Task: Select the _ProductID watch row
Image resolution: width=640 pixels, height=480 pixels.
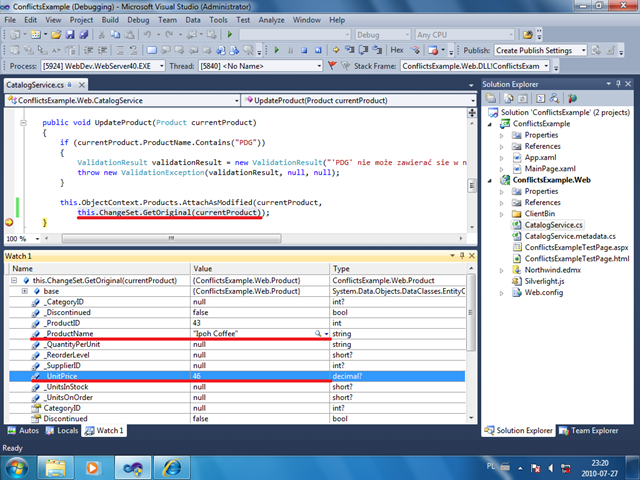Action: coord(237,323)
